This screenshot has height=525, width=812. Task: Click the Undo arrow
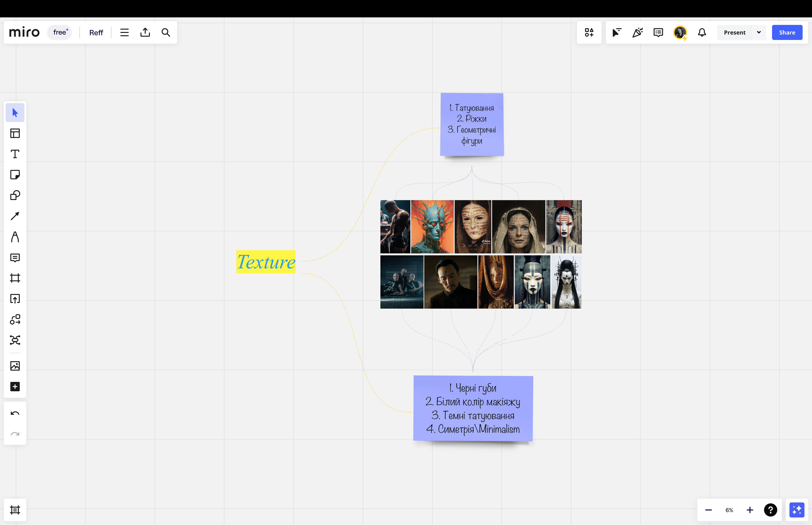pos(15,413)
